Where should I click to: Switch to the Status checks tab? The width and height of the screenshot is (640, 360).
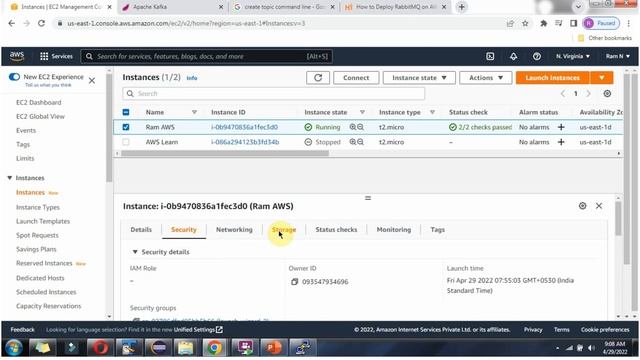coord(336,230)
